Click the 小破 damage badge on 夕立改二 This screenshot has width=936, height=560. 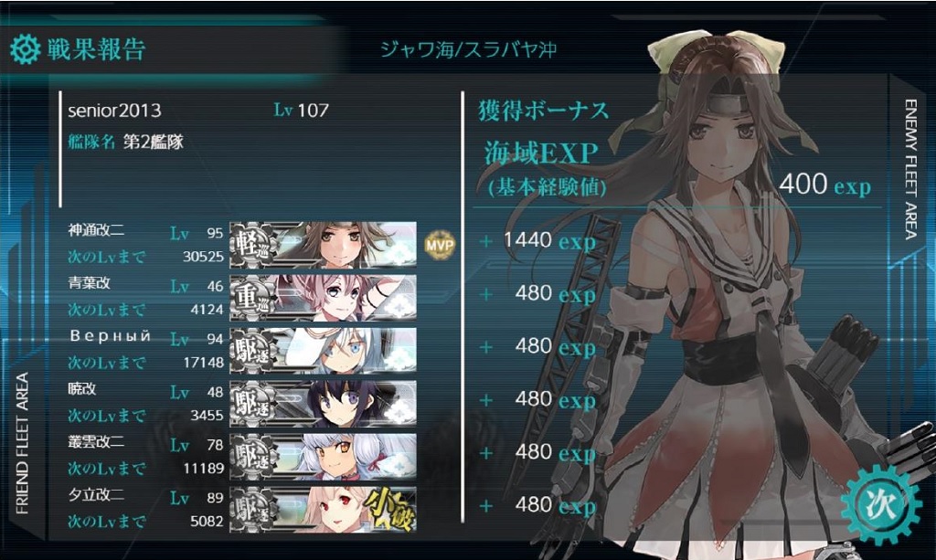[x=389, y=510]
